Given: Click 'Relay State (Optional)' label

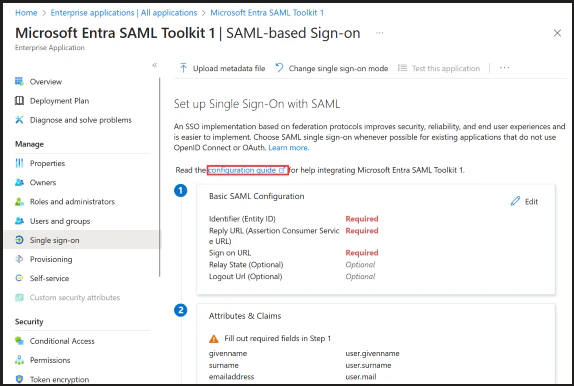Looking at the screenshot, I should coord(246,265).
